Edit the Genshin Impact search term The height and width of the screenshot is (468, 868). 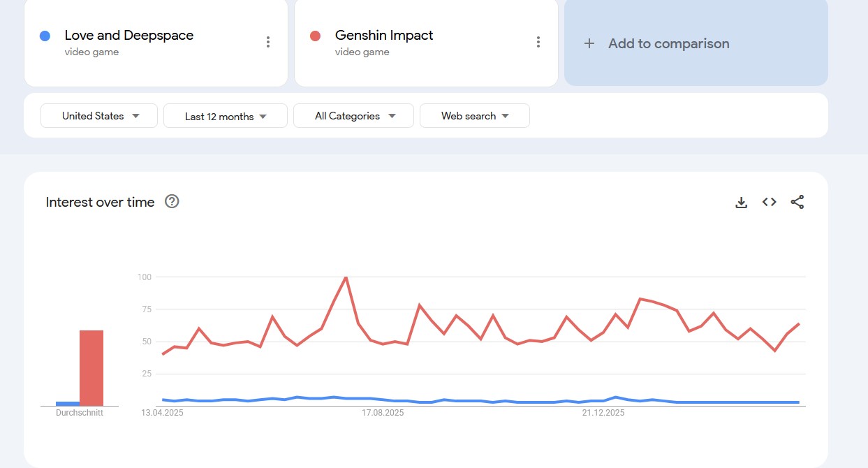point(384,36)
